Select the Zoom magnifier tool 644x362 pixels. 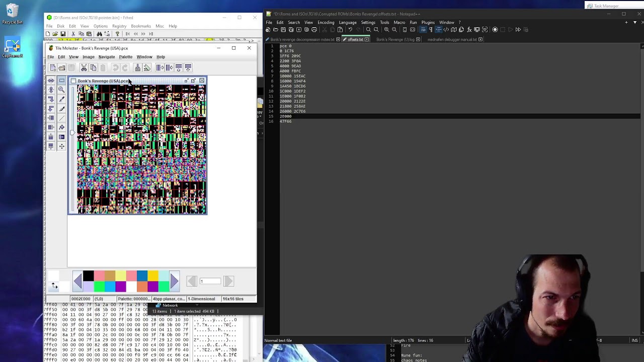click(61, 89)
